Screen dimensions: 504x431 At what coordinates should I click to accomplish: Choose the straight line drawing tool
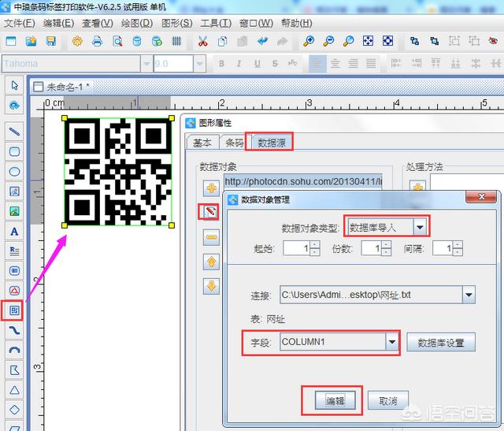pos(13,130)
